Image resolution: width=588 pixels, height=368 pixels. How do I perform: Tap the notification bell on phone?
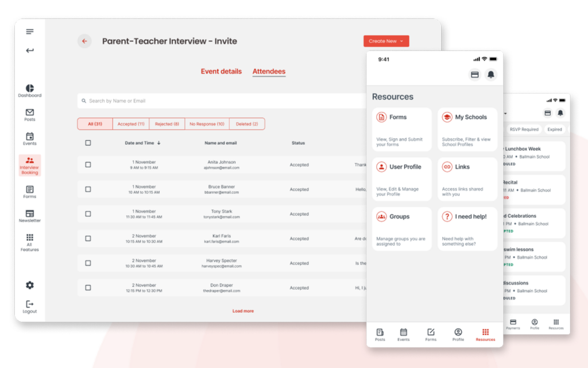pyautogui.click(x=490, y=75)
